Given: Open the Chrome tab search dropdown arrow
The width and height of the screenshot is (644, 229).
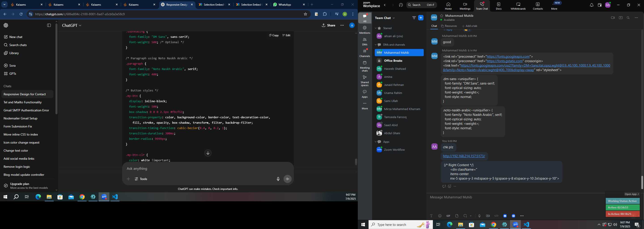Looking at the screenshot, I should (x=4, y=4).
